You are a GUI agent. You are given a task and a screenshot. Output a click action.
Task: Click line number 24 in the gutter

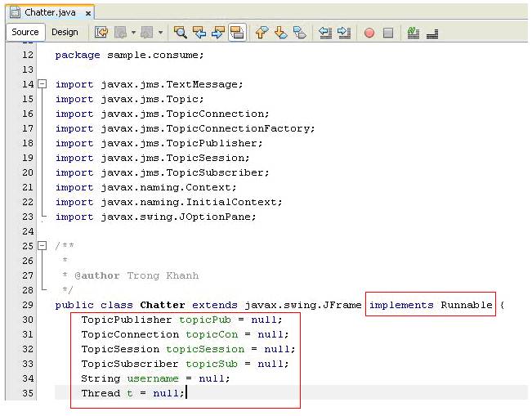coord(28,231)
